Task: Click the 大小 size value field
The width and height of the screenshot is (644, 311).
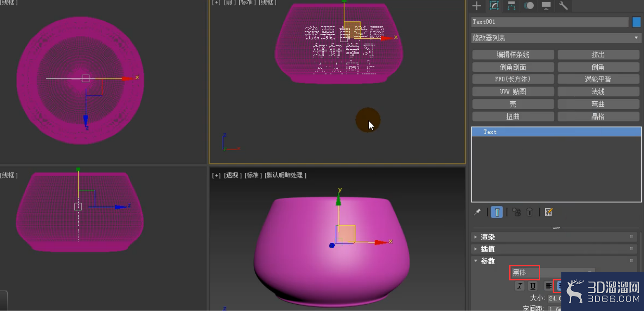Action: pyautogui.click(x=555, y=298)
